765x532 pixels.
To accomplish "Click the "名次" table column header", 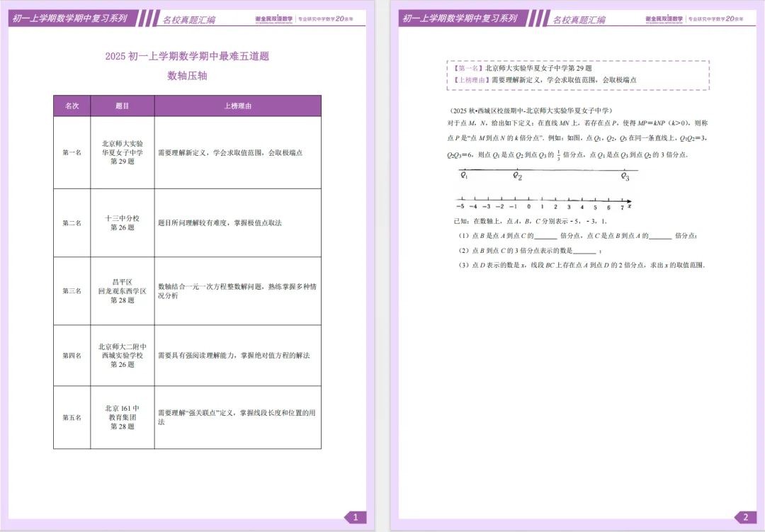I will coord(72,106).
